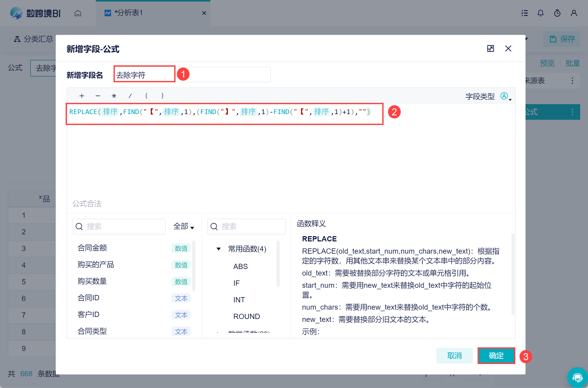Open the customer service chat bubble
The height and width of the screenshot is (388, 588).
577,377
